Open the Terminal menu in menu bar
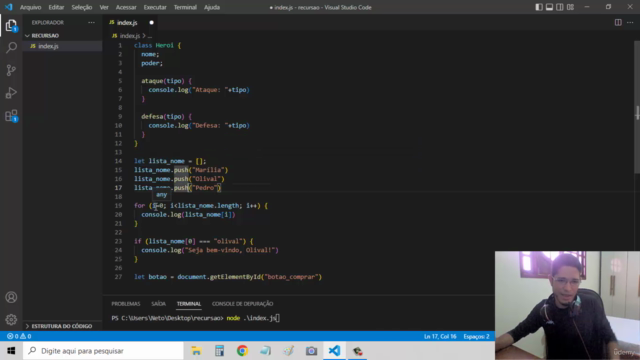This screenshot has width=640, height=360. click(185, 7)
